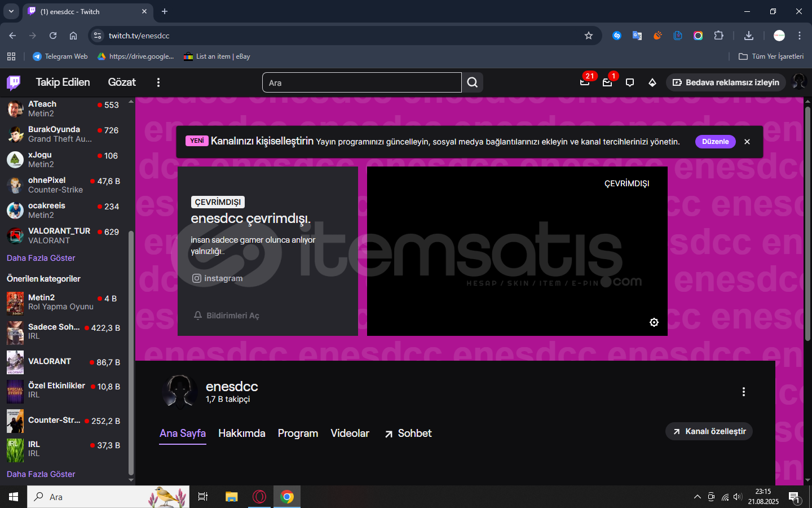
Task: Open Opera browser from the taskbar
Action: [259, 497]
